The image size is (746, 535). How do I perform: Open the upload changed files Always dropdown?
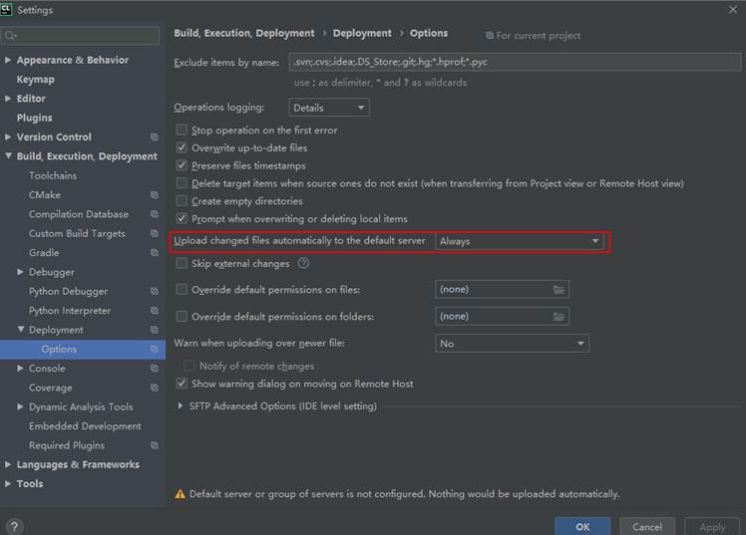tap(519, 241)
